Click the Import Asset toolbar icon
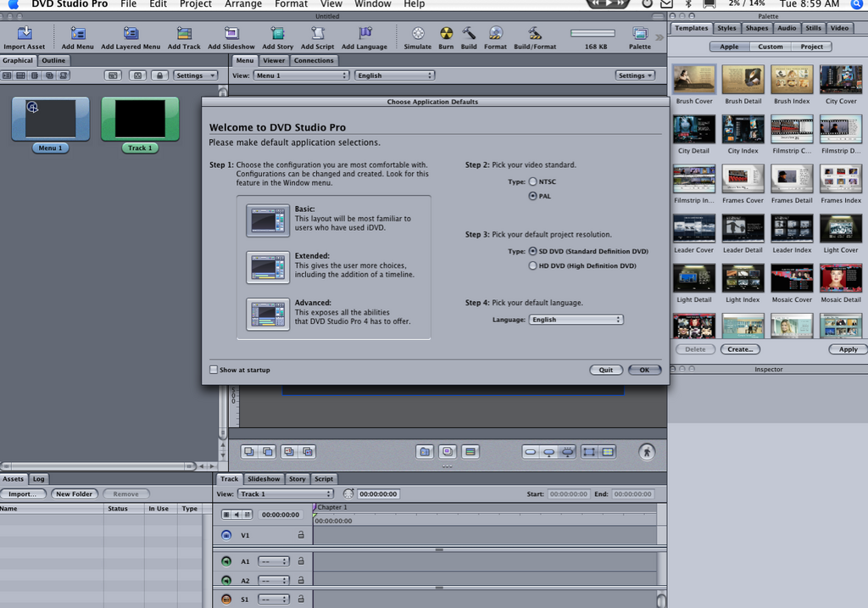 pos(25,33)
